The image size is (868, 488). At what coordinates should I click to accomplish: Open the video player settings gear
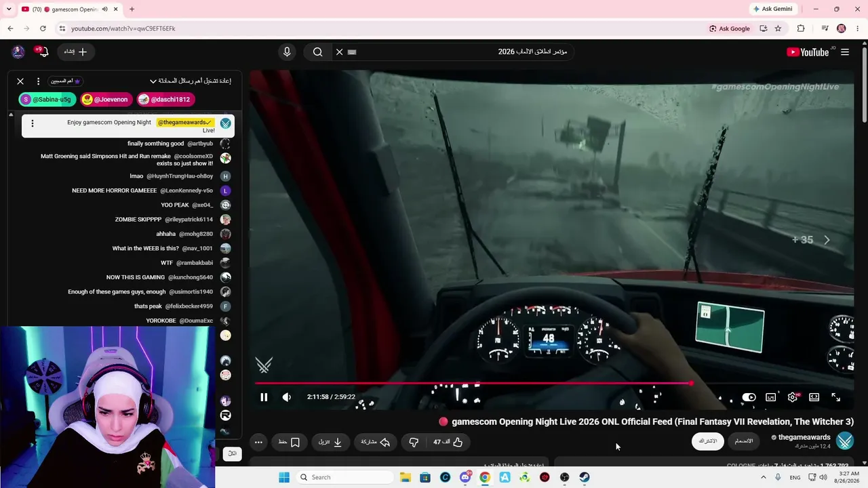(x=792, y=397)
